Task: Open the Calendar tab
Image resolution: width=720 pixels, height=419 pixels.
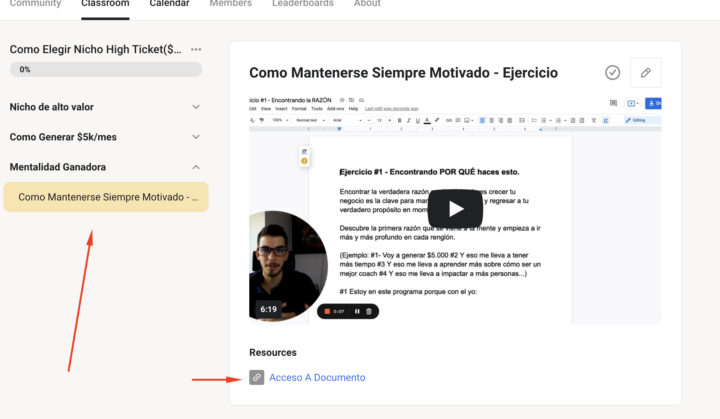Action: click(169, 4)
